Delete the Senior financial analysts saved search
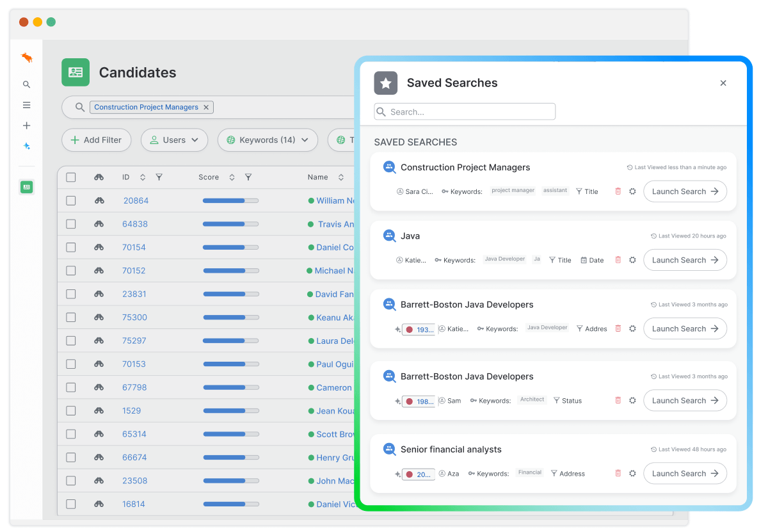768x532 pixels. 618,473
